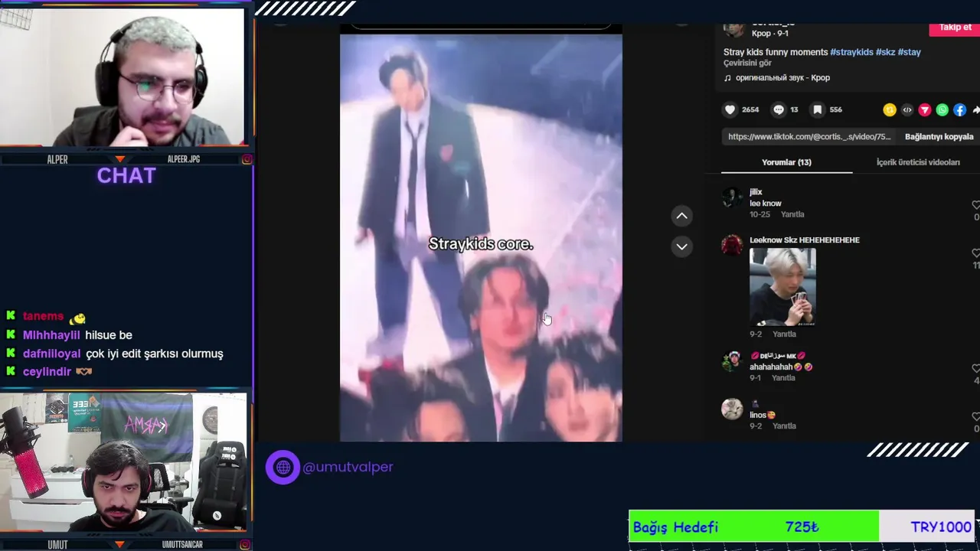Share video to WhatsApp
Screen dimensions: 980x551
pyautogui.click(x=942, y=110)
